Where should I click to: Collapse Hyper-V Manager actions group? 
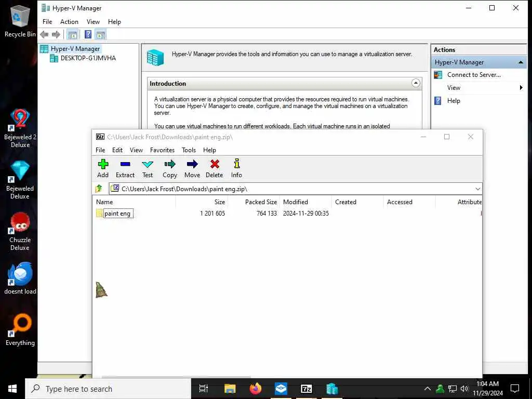click(x=521, y=62)
